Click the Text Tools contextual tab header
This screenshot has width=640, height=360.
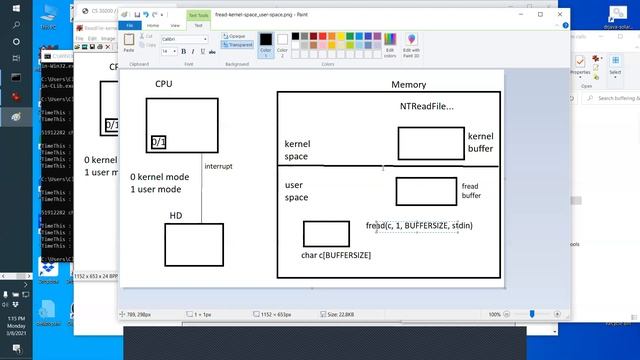pyautogui.click(x=198, y=15)
